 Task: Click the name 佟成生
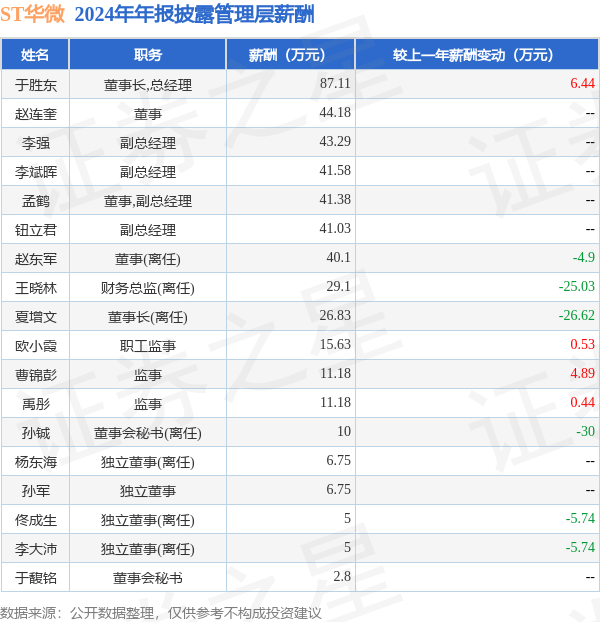[x=36, y=520]
